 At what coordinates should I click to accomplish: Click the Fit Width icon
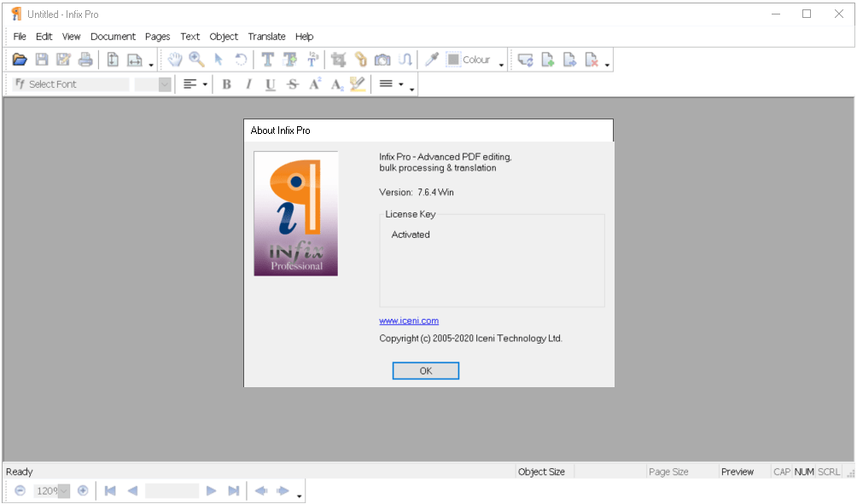pyautogui.click(x=135, y=60)
